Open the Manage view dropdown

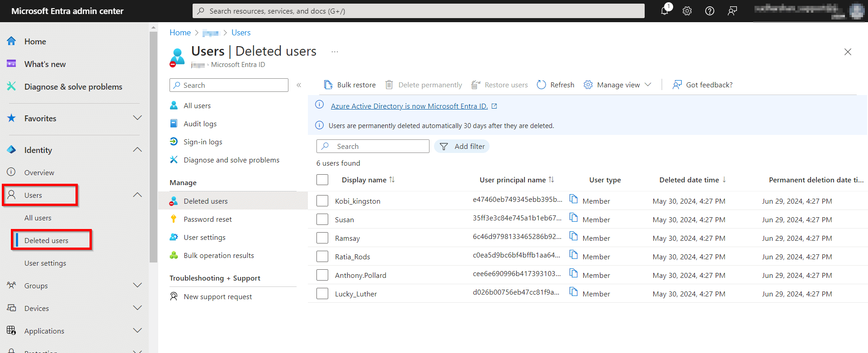[x=618, y=85]
